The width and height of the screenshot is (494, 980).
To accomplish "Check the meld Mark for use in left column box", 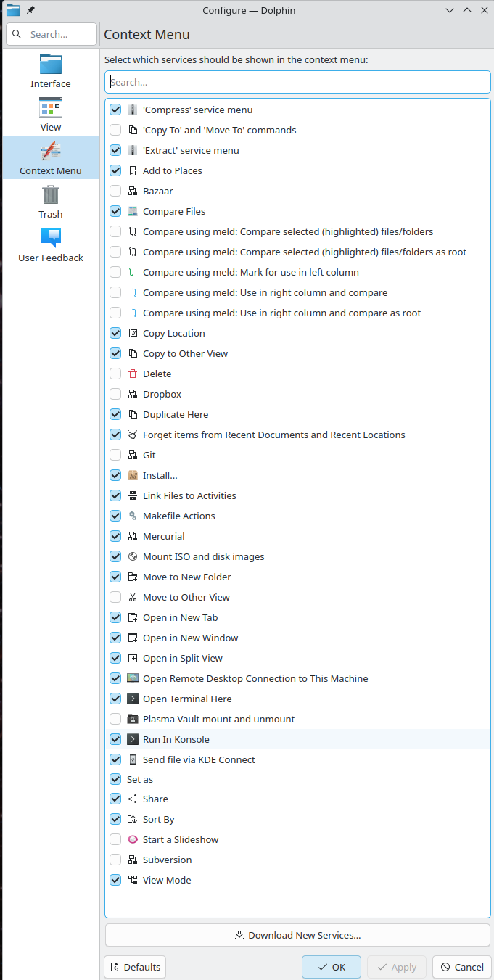I will point(115,273).
